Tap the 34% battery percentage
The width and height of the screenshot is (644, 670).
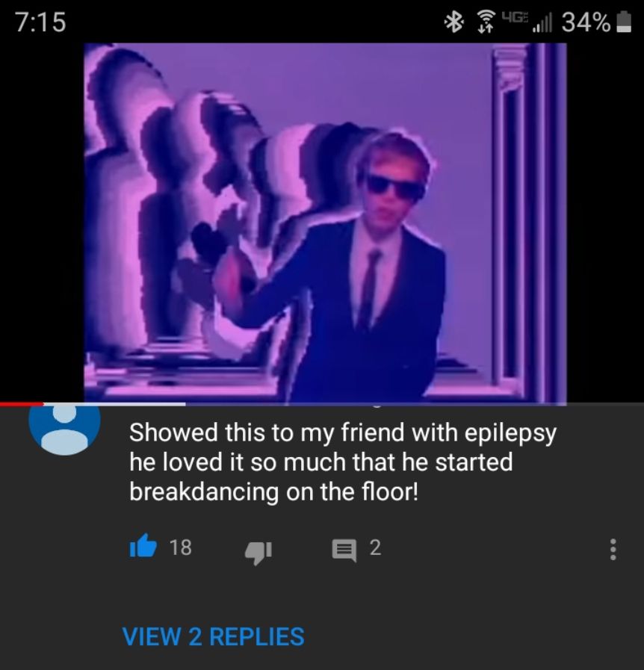(586, 22)
